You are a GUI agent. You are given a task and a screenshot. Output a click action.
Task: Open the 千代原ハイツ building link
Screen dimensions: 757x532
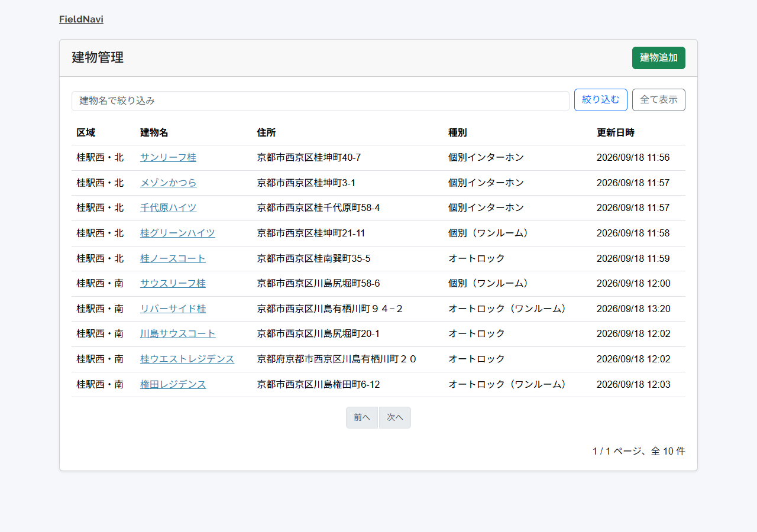(x=169, y=208)
